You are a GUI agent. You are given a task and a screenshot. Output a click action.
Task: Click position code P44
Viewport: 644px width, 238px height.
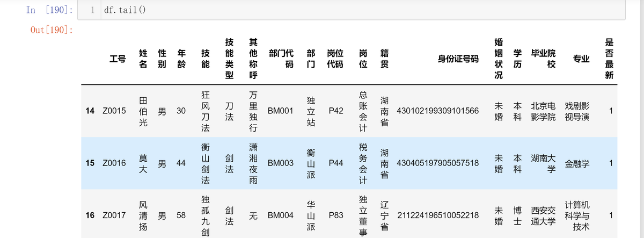[336, 163]
